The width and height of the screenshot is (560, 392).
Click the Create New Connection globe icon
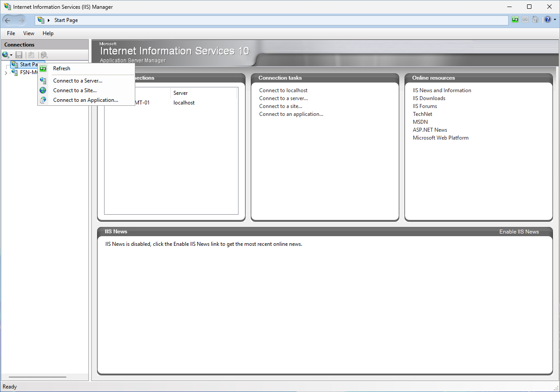coord(5,55)
